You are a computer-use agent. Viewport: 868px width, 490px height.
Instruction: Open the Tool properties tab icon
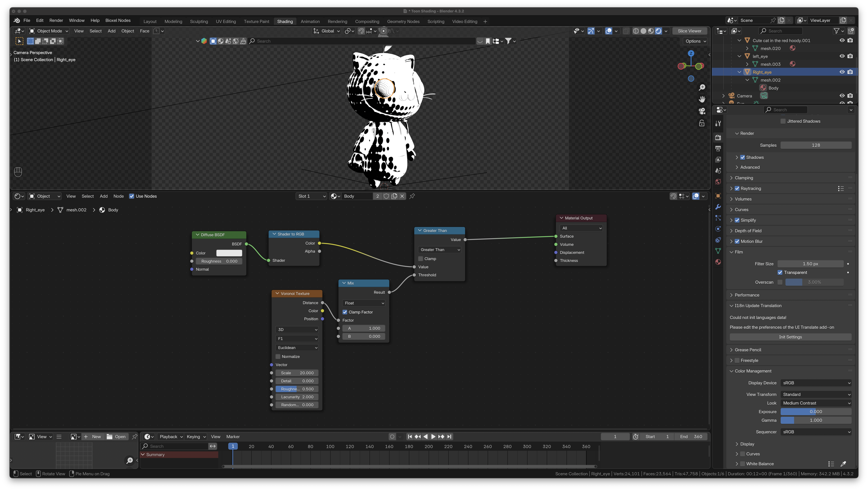coord(718,124)
